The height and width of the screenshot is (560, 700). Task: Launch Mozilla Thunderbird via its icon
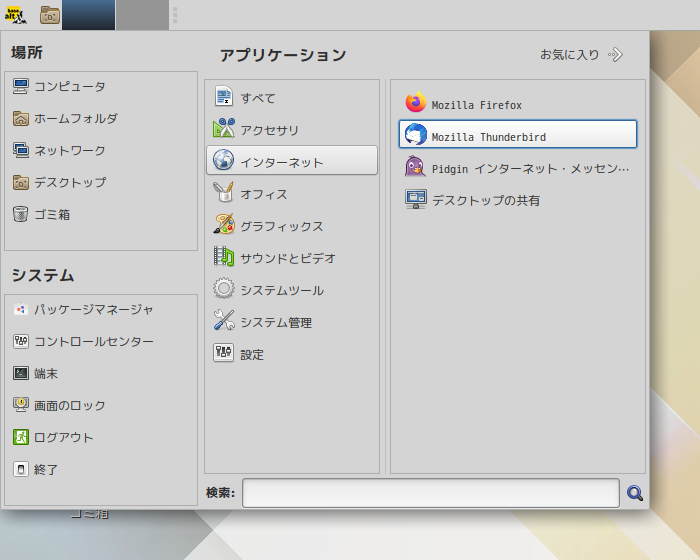coord(416,134)
